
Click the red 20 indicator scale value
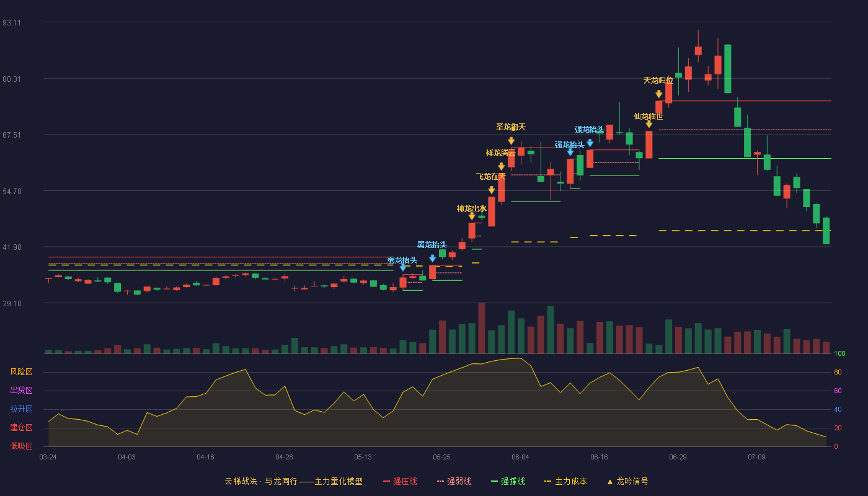838,428
